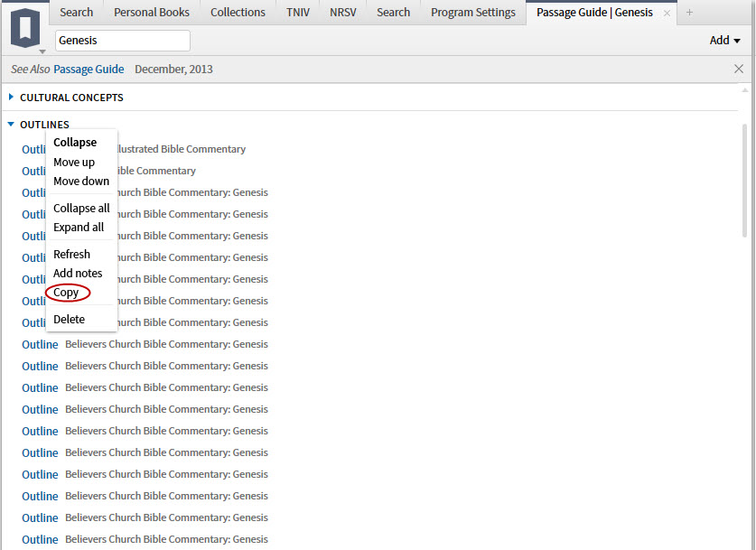Click the CULTURAL CONCEPTS heading
Screen dimensions: 756x550
[x=71, y=98]
